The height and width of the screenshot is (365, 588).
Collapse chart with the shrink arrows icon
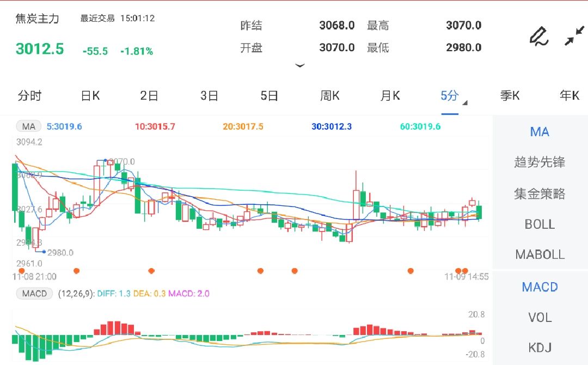(574, 35)
